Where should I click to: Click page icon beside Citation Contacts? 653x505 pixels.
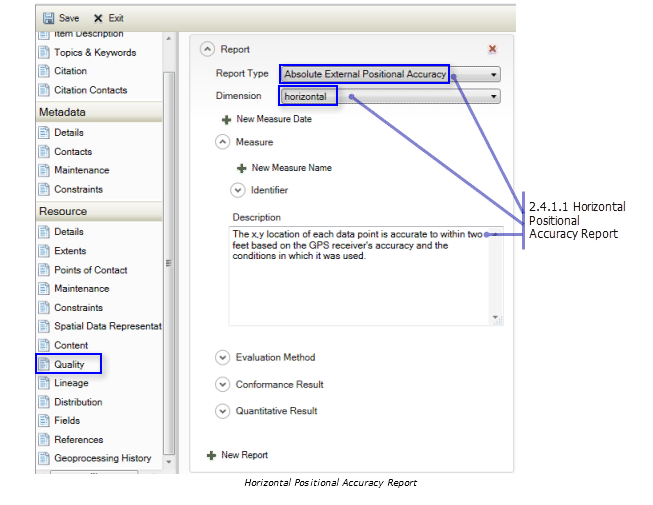pyautogui.click(x=44, y=90)
